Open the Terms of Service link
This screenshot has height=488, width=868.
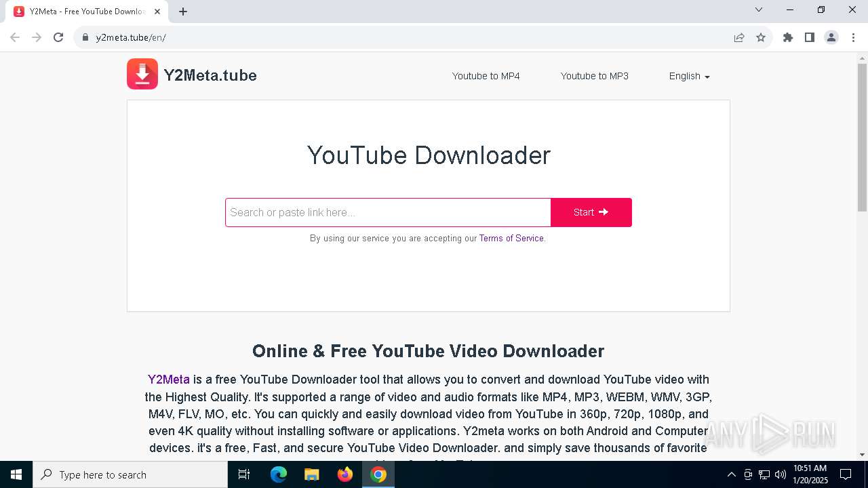tap(511, 238)
